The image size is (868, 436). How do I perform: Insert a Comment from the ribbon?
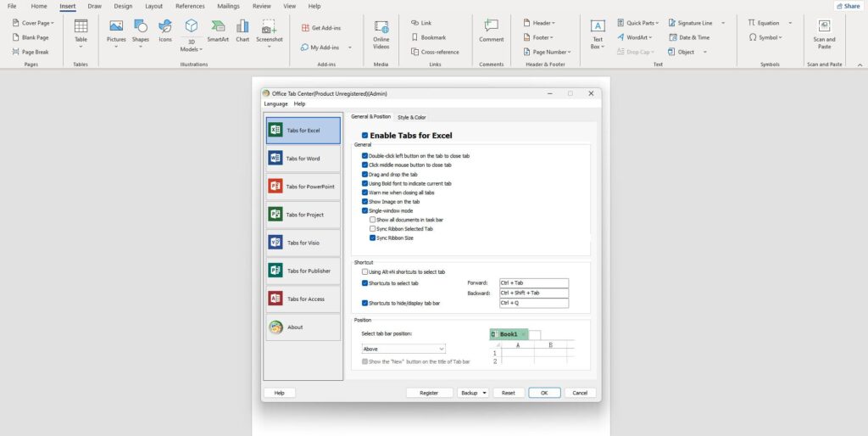point(491,30)
